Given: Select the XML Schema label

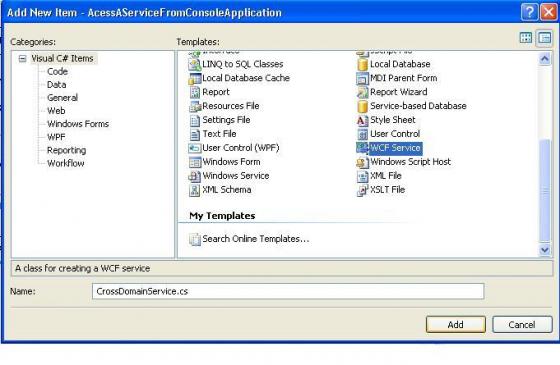Looking at the screenshot, I should (x=227, y=190).
